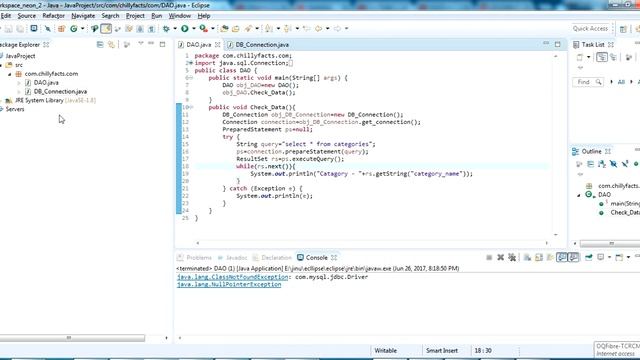Collapse DAO class in Outline
Viewport: 640px width, 360px height.
[x=579, y=195]
